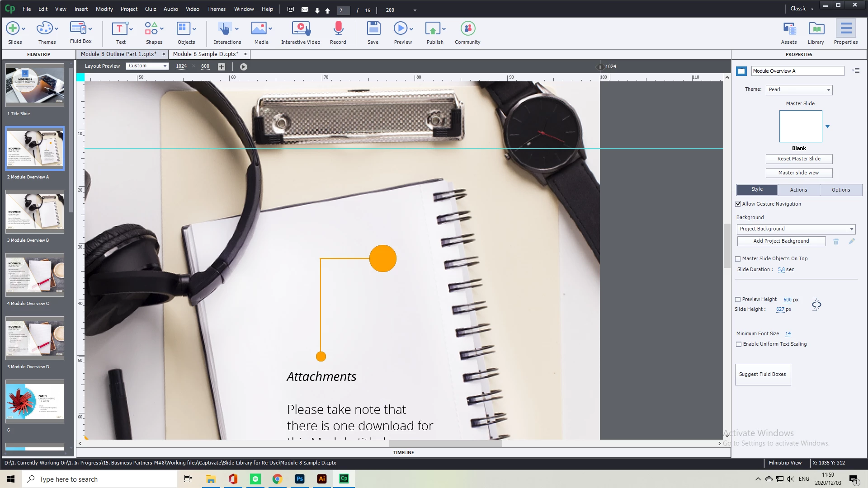Open the Quiz menu
The image size is (868, 488).
tap(150, 9)
